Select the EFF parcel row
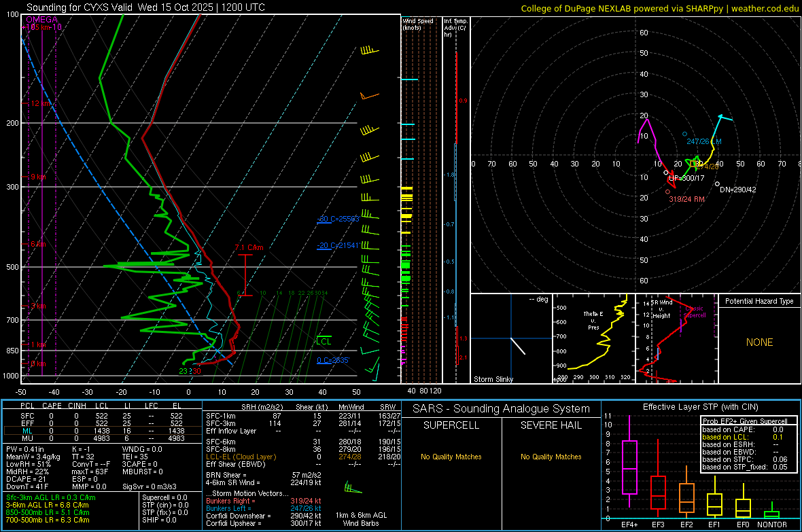The image size is (802, 532). pos(103,423)
